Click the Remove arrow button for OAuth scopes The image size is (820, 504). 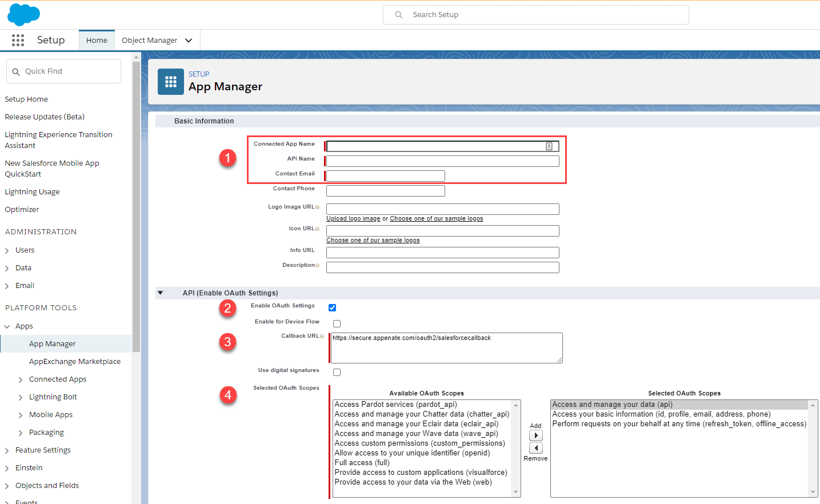coord(535,448)
